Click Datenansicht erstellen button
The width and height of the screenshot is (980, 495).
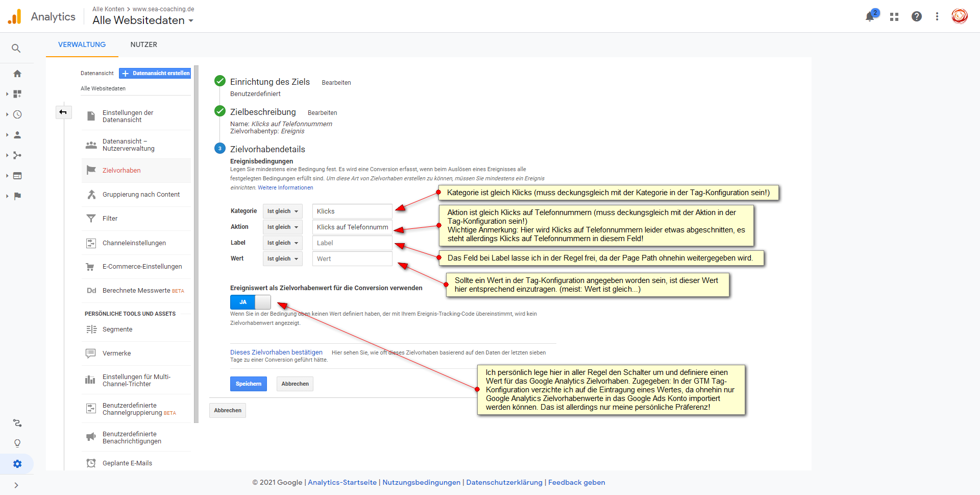pyautogui.click(x=155, y=74)
